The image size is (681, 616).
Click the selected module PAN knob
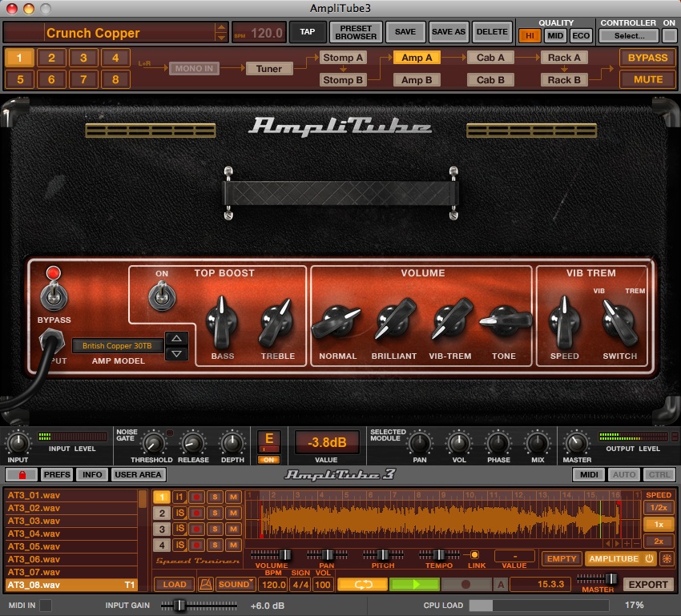click(420, 443)
